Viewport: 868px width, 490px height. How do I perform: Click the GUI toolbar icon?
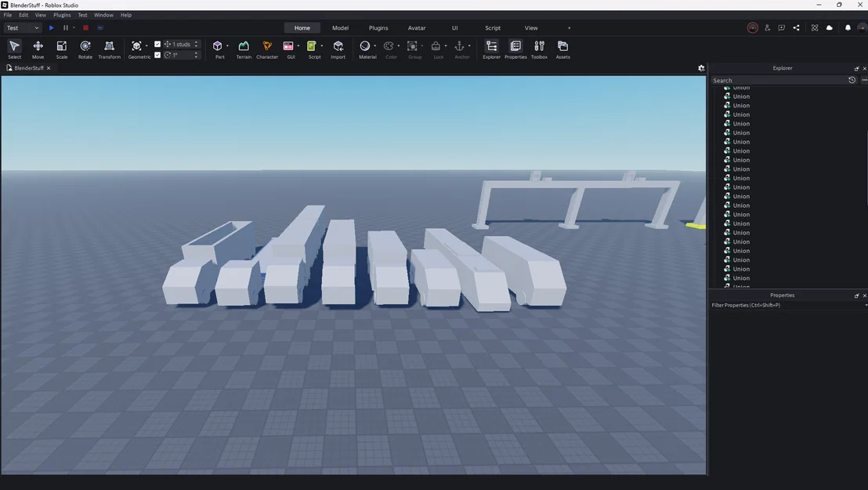288,46
